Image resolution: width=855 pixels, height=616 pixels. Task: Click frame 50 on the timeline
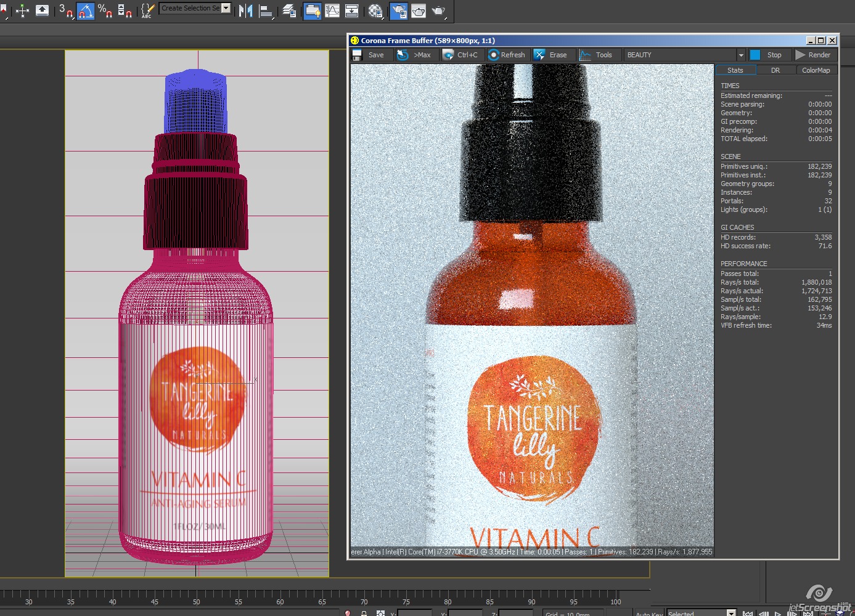[197, 602]
